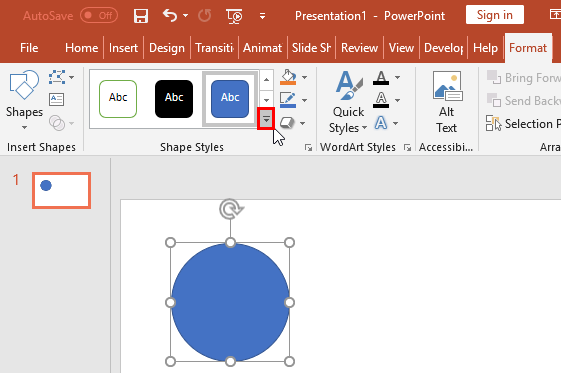The image size is (561, 373).
Task: Open the Design tab
Action: click(167, 48)
